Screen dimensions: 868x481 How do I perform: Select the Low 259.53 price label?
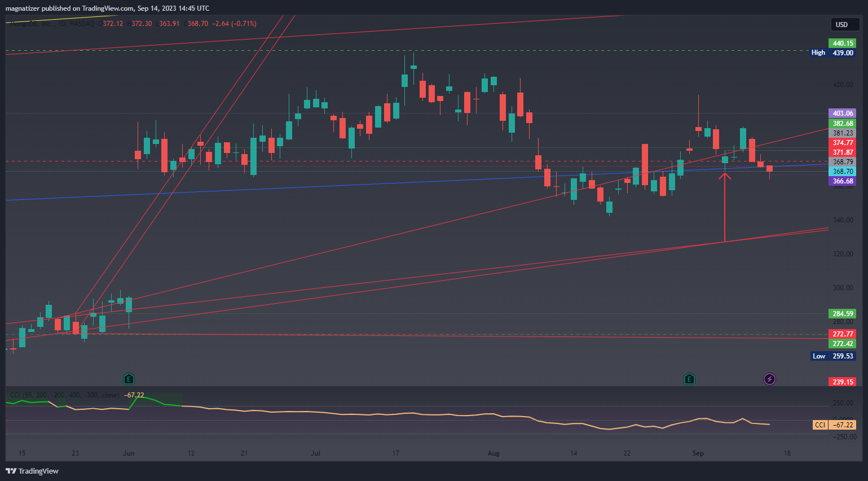click(833, 356)
